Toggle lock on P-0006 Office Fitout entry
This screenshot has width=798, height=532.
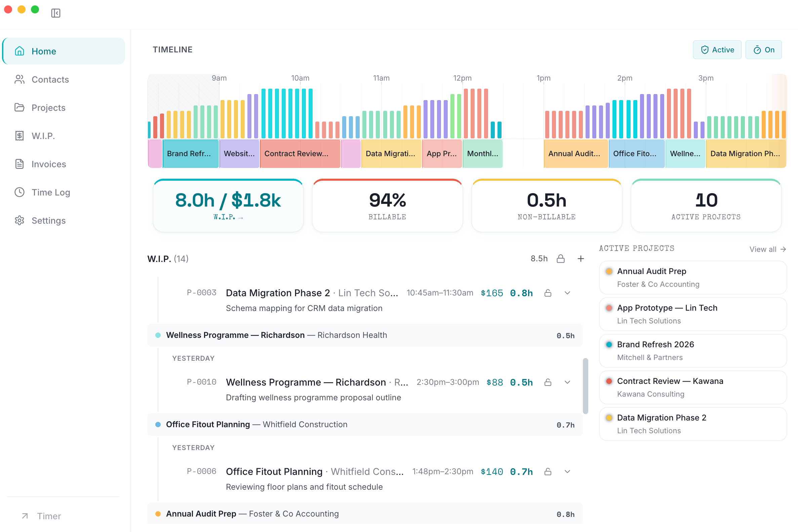point(548,472)
